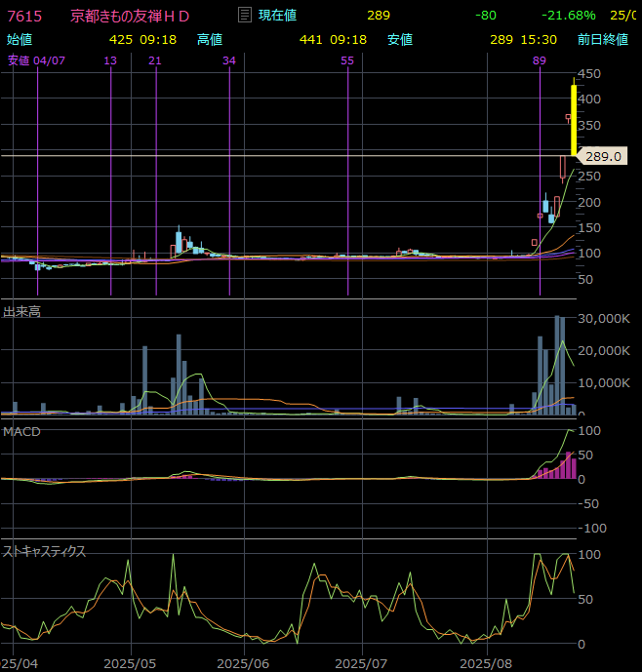Image resolution: width=642 pixels, height=672 pixels.
Task: Select the cycle marker labeled 34
Action: [x=229, y=60]
